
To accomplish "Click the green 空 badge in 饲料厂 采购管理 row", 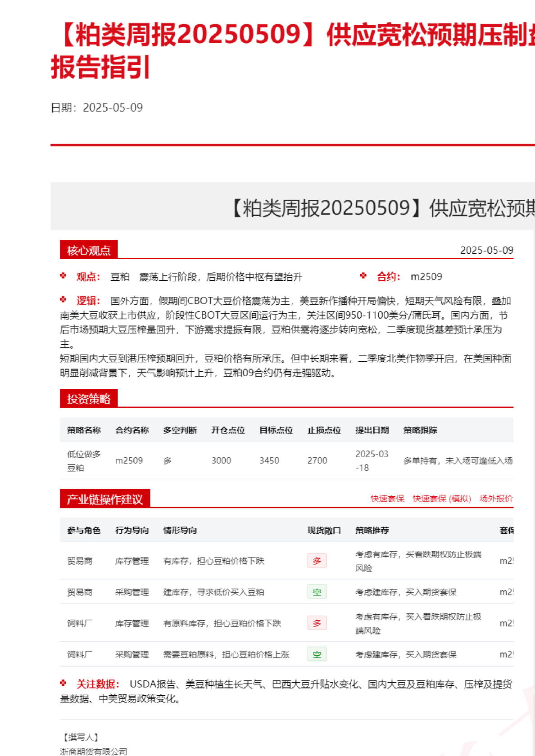I will pyautogui.click(x=317, y=654).
